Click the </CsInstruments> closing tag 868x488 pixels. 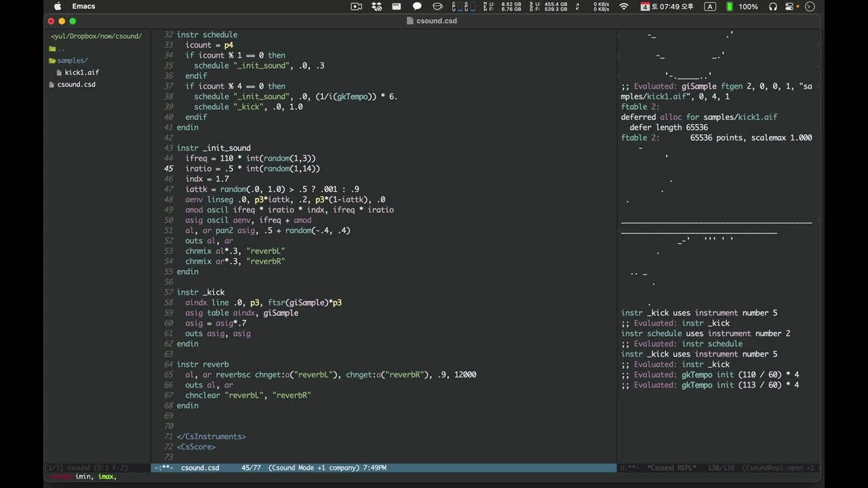[x=212, y=436]
